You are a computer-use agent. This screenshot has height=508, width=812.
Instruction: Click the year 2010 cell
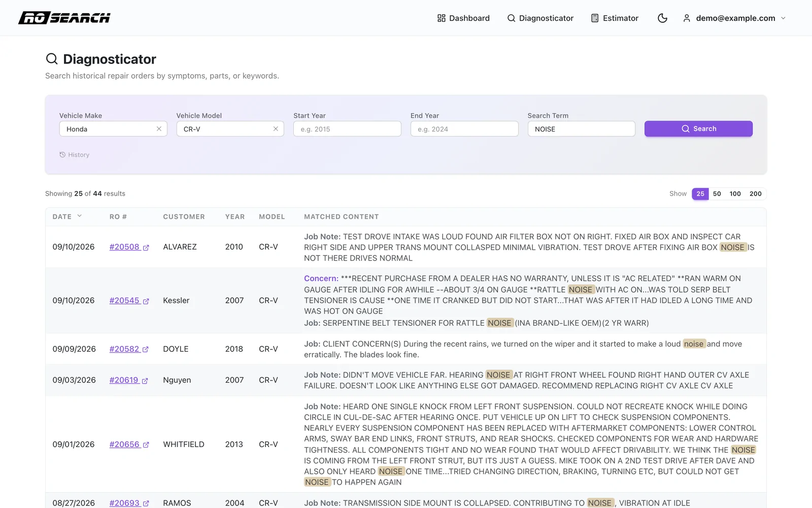(234, 247)
